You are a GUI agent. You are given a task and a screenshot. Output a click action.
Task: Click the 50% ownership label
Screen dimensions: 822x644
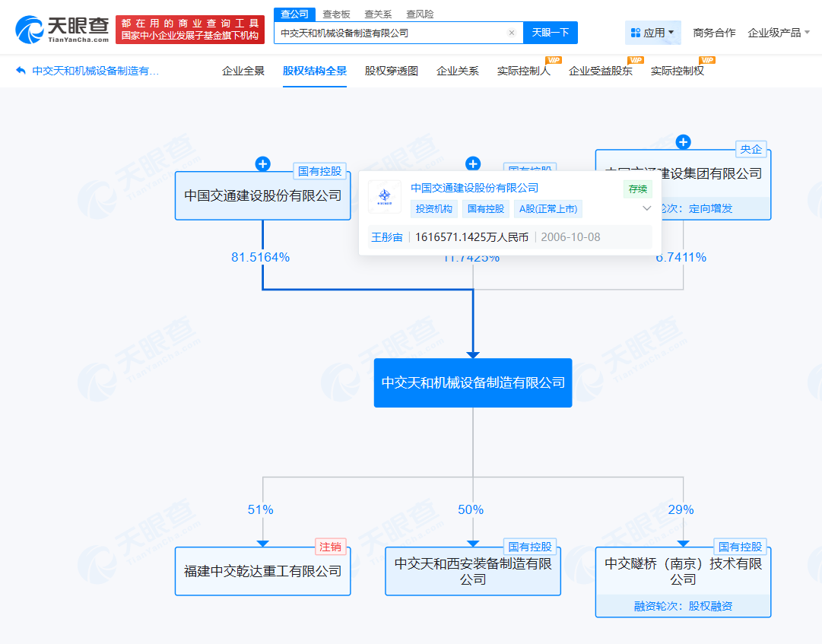click(471, 510)
